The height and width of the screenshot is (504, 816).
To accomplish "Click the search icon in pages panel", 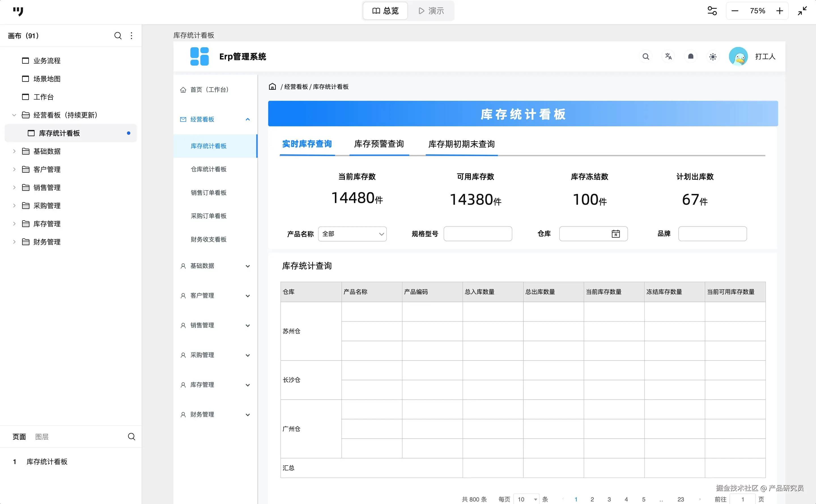I will pos(131,437).
